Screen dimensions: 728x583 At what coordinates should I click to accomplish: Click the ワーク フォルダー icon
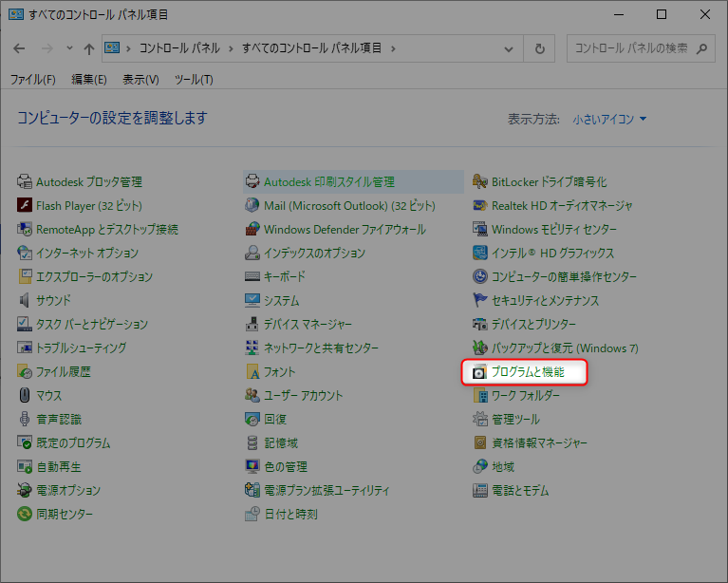(479, 395)
